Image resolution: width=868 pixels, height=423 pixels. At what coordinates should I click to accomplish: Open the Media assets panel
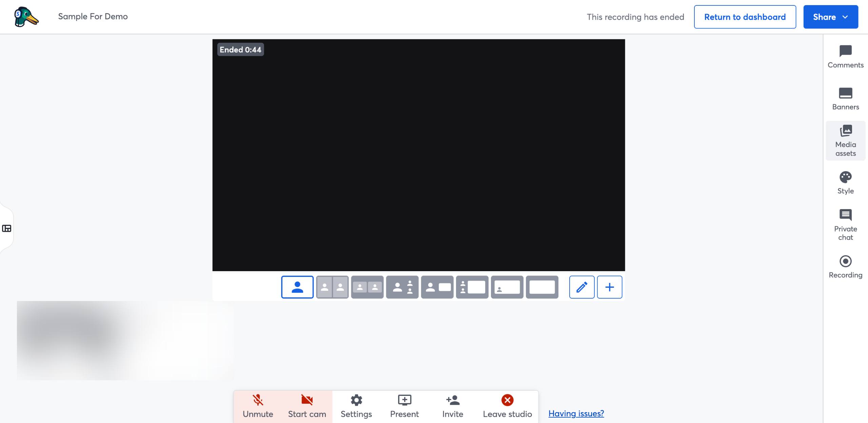(x=845, y=140)
